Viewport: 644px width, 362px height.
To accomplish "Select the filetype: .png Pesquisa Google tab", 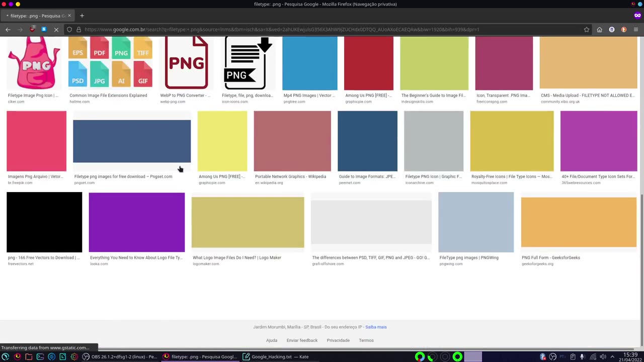I will [x=37, y=16].
